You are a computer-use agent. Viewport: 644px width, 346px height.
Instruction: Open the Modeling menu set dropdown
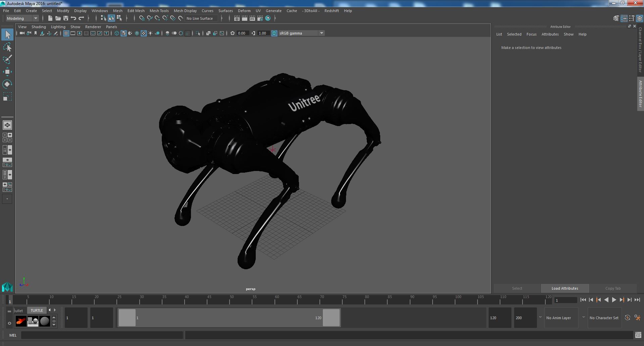[x=22, y=18]
